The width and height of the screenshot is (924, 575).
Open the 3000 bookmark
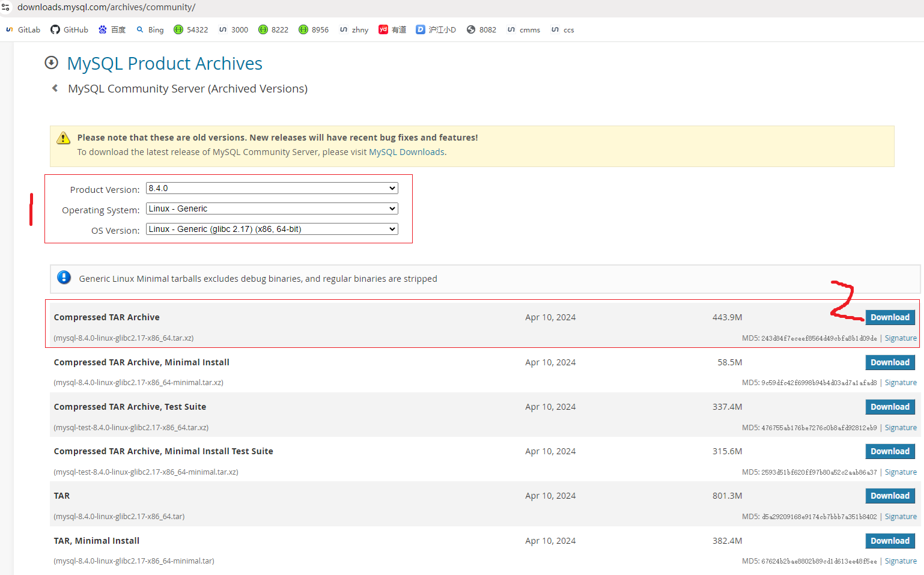coord(233,29)
